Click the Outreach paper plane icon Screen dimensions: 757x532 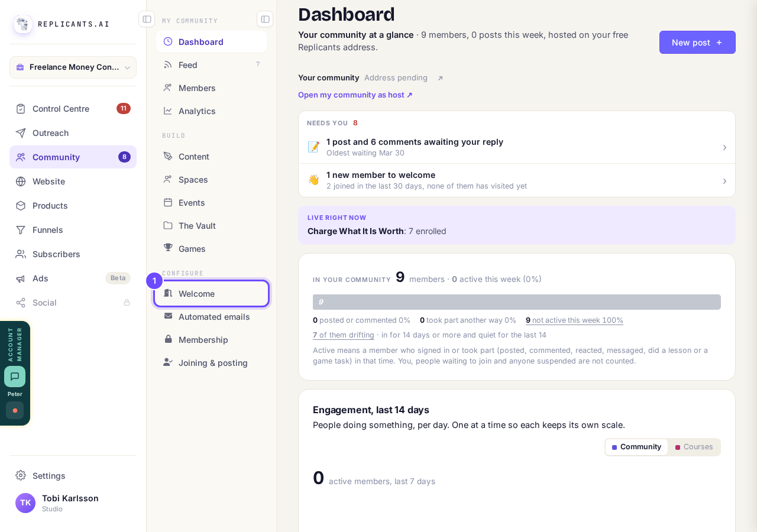click(21, 133)
